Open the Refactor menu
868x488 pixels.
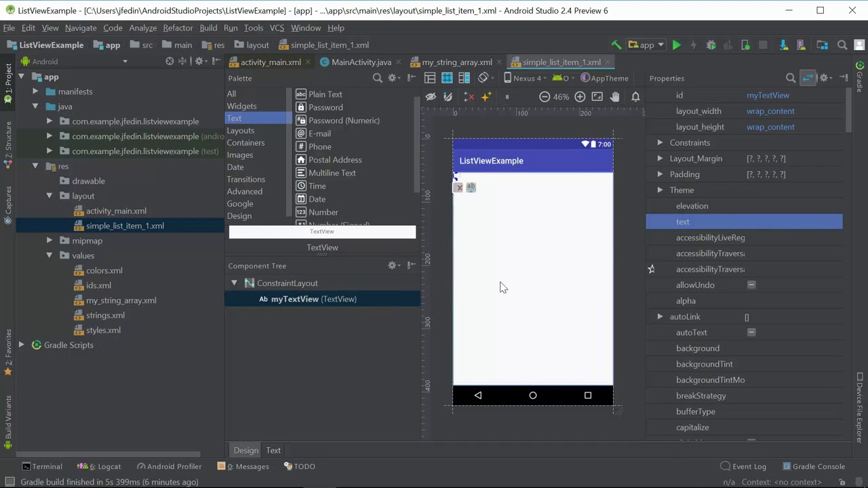click(178, 28)
